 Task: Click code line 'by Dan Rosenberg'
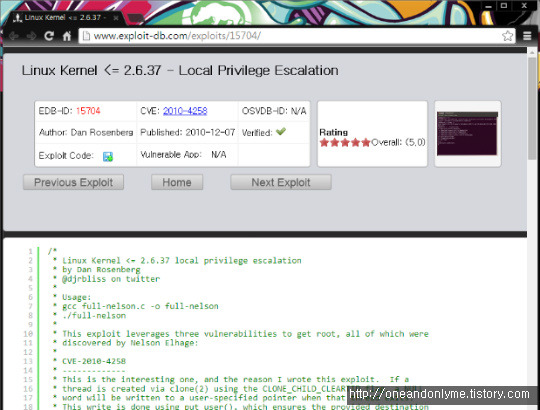tap(101, 270)
